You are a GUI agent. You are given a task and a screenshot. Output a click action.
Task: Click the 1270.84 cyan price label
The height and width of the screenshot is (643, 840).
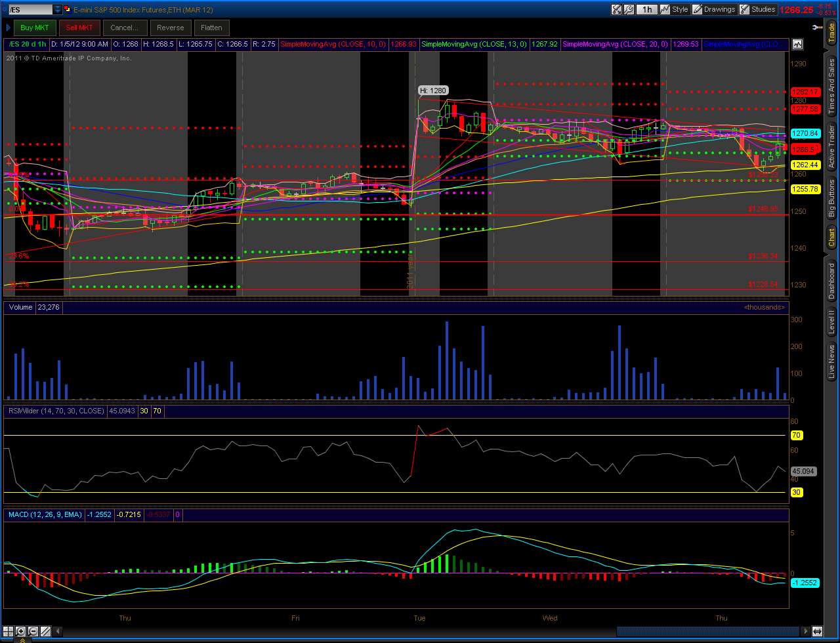click(x=805, y=133)
